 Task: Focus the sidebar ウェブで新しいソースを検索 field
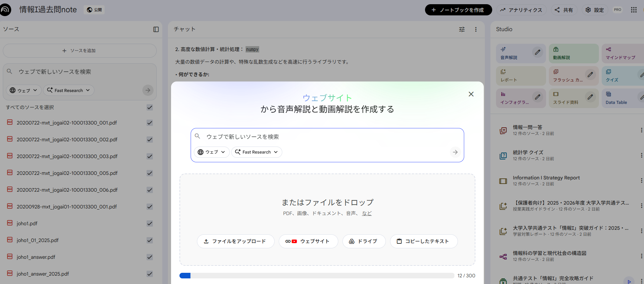click(80, 72)
